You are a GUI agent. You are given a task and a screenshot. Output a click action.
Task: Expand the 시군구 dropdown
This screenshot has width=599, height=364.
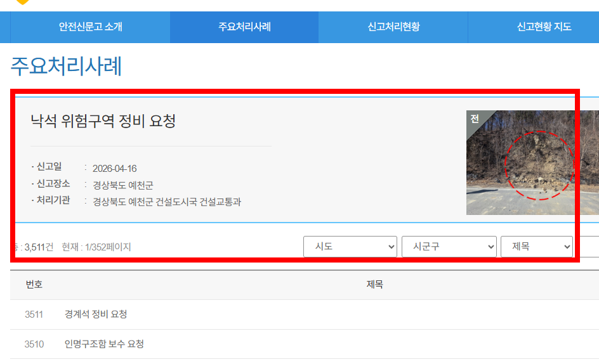pos(449,247)
